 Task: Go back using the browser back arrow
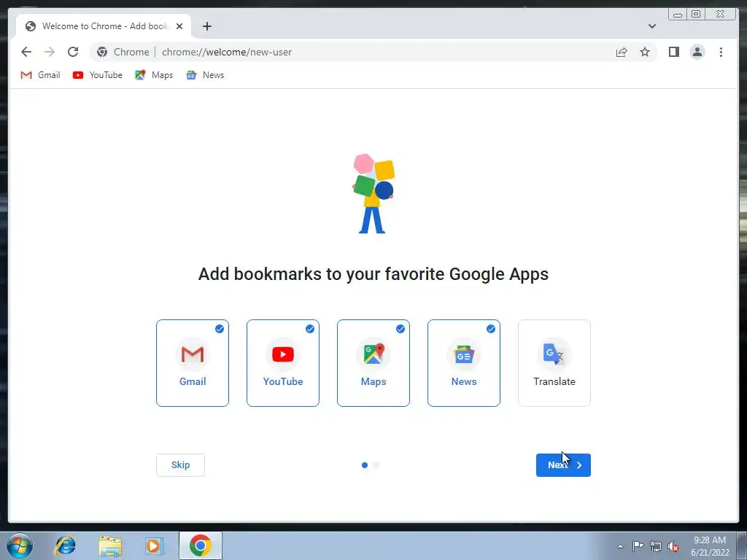click(26, 52)
